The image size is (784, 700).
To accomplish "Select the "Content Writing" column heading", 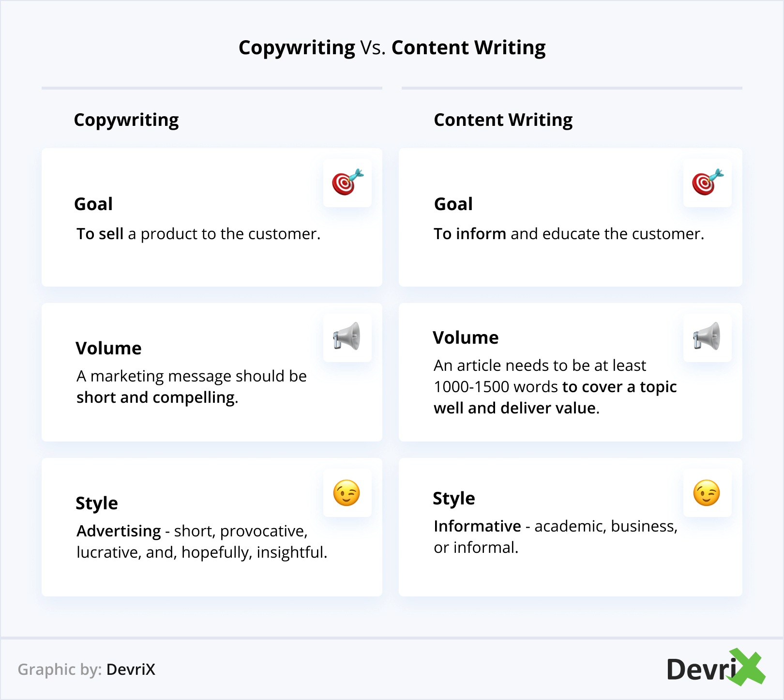I will pos(503,120).
